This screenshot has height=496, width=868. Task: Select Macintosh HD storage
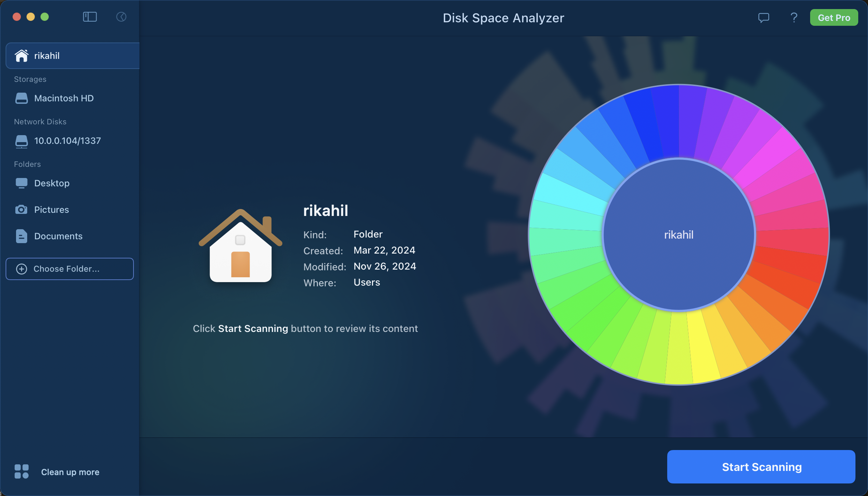(x=64, y=98)
